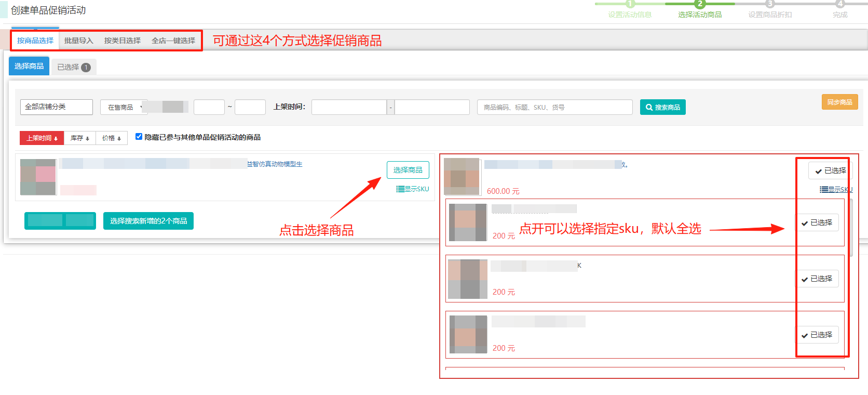
Task: Toggle 已选择 on the first 200 元 SKU
Action: point(817,222)
